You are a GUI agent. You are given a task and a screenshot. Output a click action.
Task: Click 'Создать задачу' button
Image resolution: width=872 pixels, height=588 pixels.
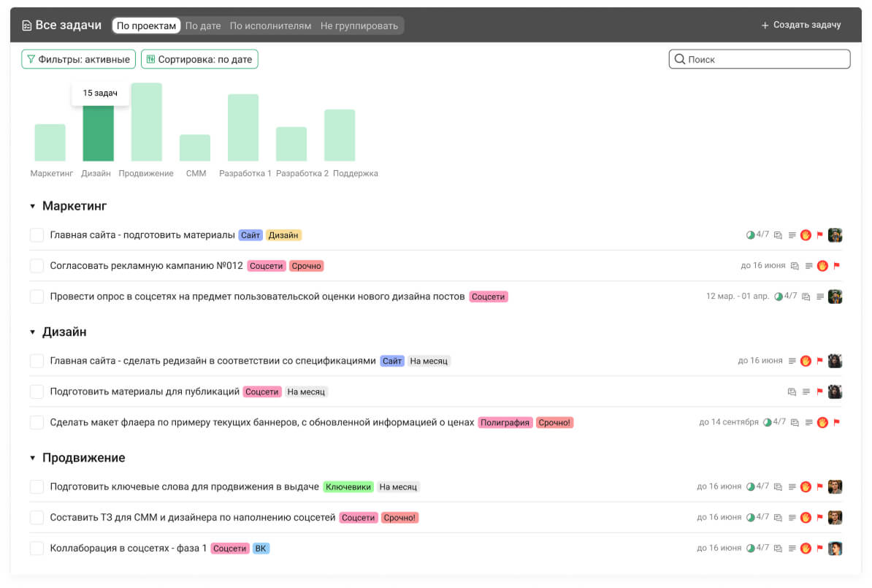click(801, 25)
